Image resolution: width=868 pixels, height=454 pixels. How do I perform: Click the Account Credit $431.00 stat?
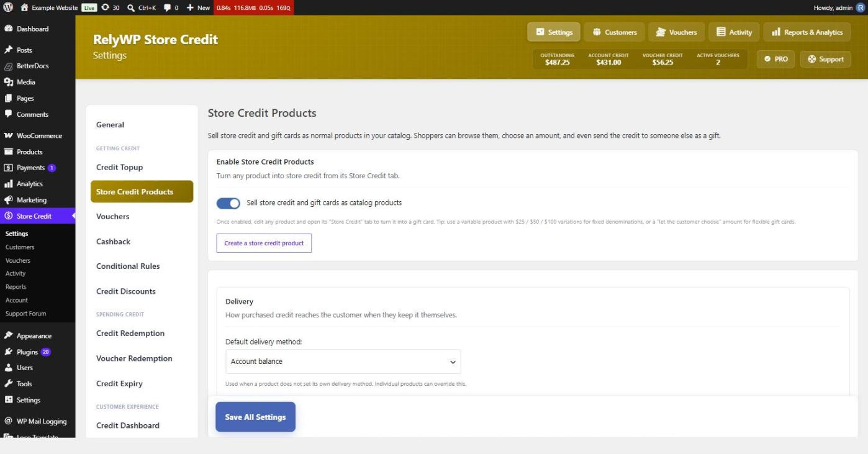pyautogui.click(x=608, y=59)
